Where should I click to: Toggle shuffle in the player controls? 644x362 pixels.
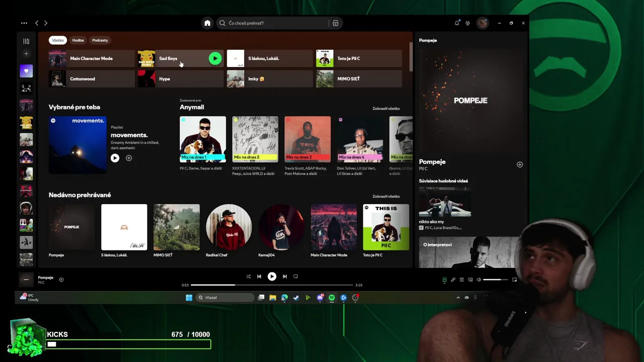tap(248, 277)
